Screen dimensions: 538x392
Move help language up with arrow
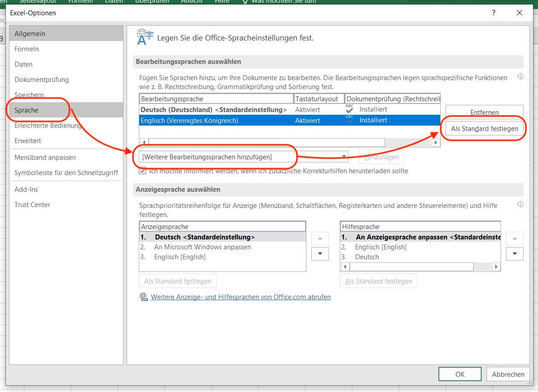tap(515, 239)
